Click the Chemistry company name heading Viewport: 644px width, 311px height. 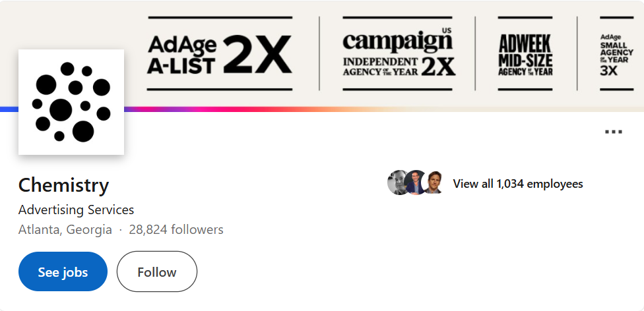(x=63, y=185)
